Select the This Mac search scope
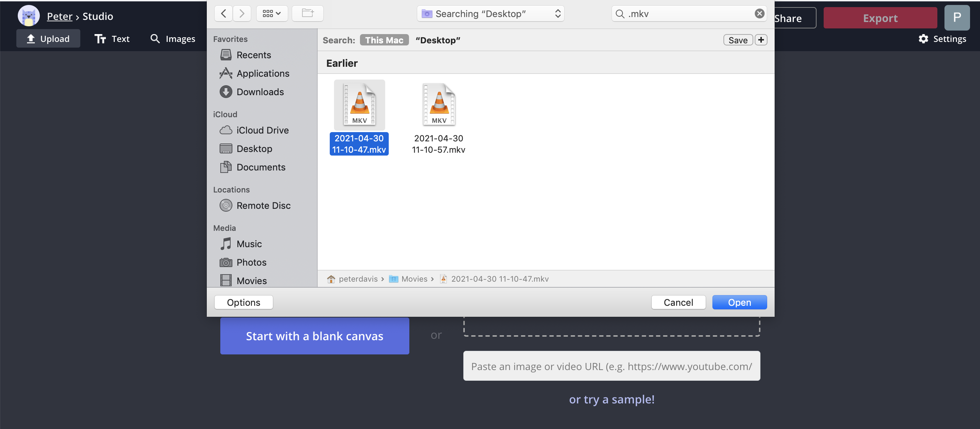 [x=384, y=40]
